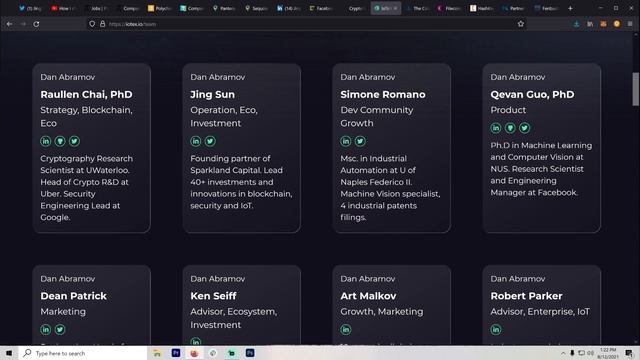
Task: Open Qevan Guo's Twitter icon
Action: coord(524,128)
